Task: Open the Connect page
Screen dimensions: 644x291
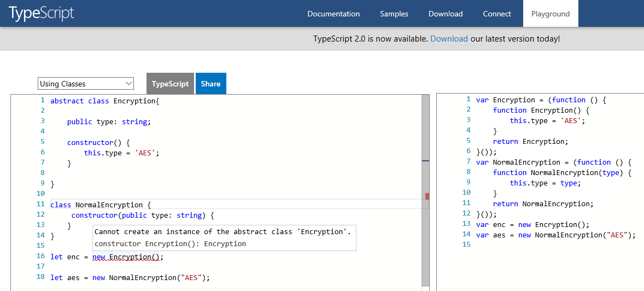Action: click(497, 14)
